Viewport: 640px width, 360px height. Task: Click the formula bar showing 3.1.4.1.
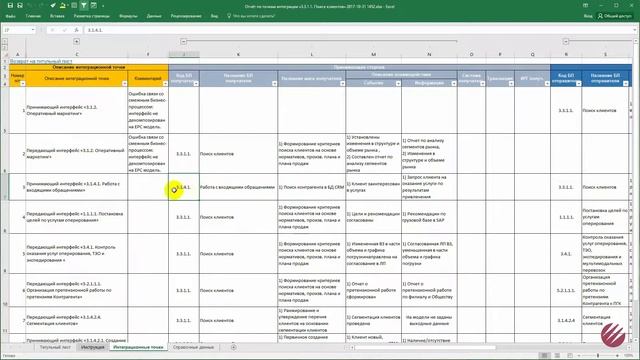coord(359,30)
